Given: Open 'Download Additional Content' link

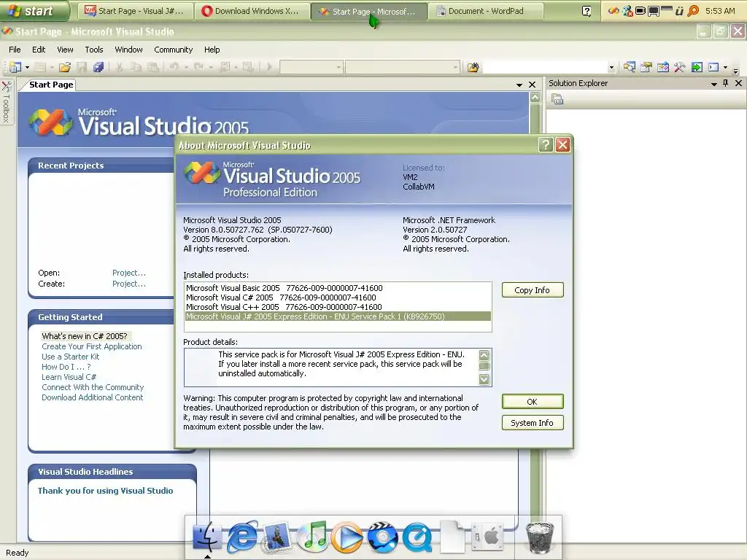Looking at the screenshot, I should (92, 397).
